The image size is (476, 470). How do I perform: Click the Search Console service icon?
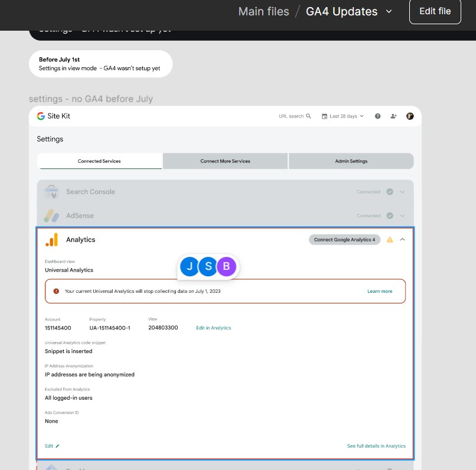coord(52,191)
